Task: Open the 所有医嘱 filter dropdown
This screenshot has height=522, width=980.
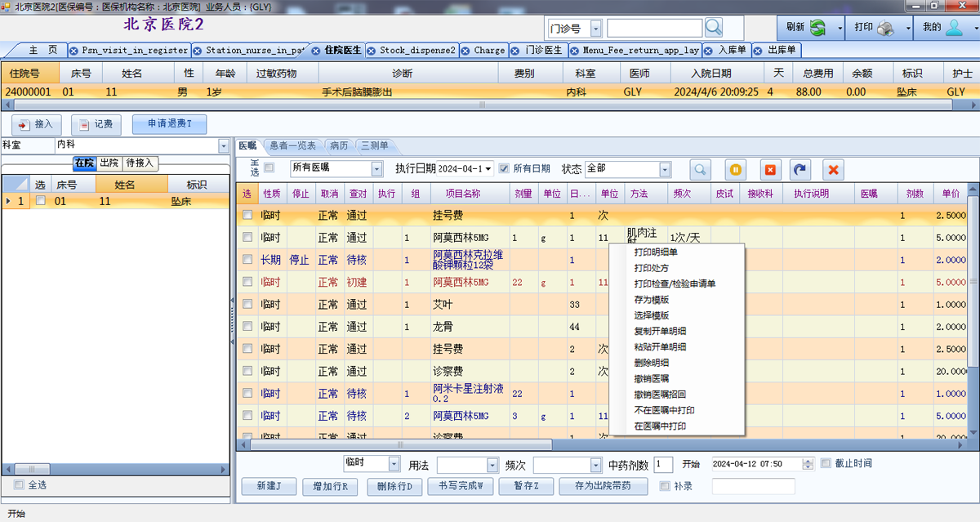Action: pyautogui.click(x=376, y=169)
